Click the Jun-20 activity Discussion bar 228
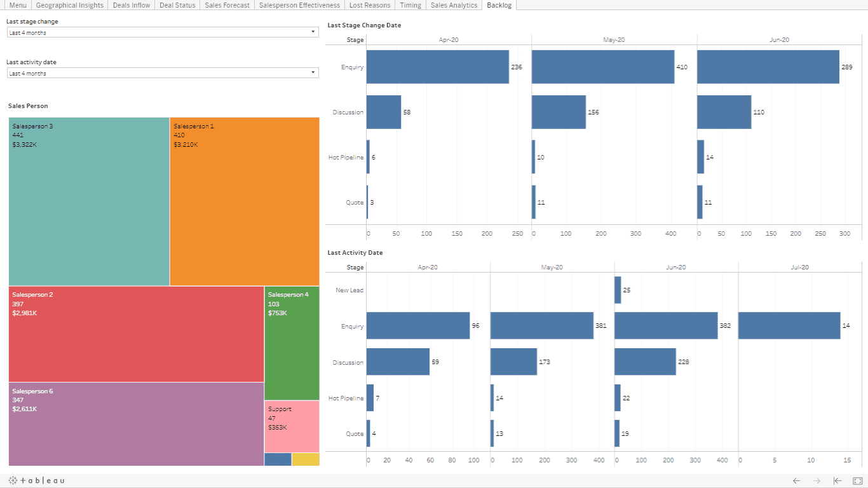868x488 pixels. [645, 362]
